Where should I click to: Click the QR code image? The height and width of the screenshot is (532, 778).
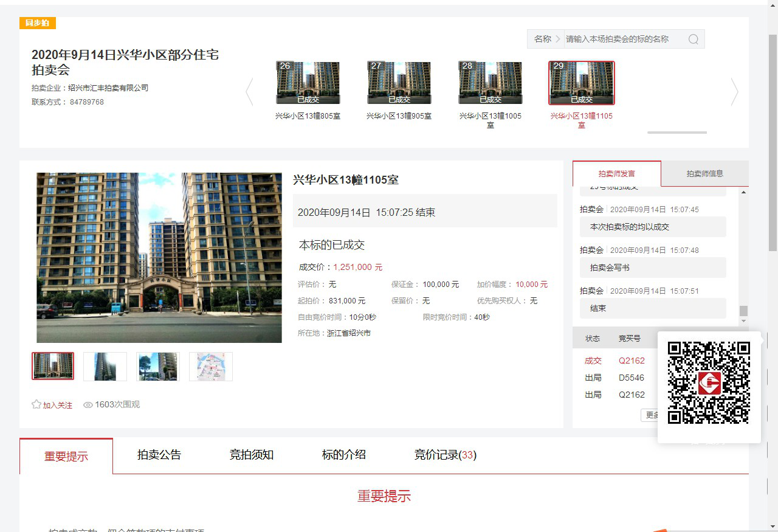coord(709,383)
